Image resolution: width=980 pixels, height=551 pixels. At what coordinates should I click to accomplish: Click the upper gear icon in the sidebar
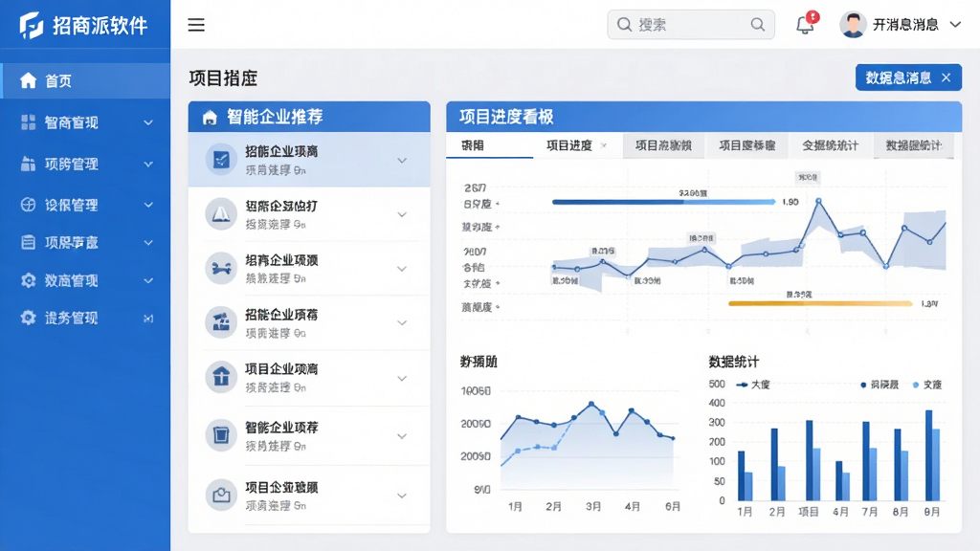28,280
